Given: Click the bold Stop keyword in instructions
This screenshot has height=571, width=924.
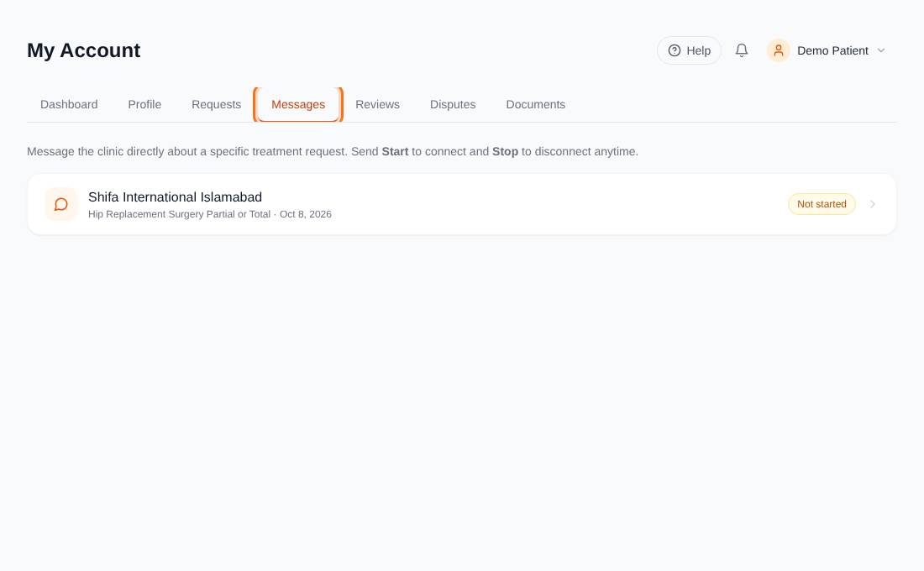Looking at the screenshot, I should click(505, 151).
